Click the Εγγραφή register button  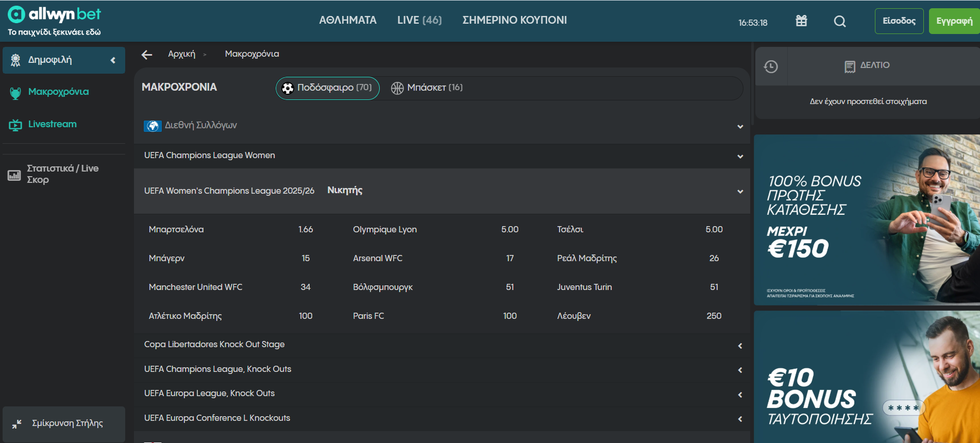954,21
